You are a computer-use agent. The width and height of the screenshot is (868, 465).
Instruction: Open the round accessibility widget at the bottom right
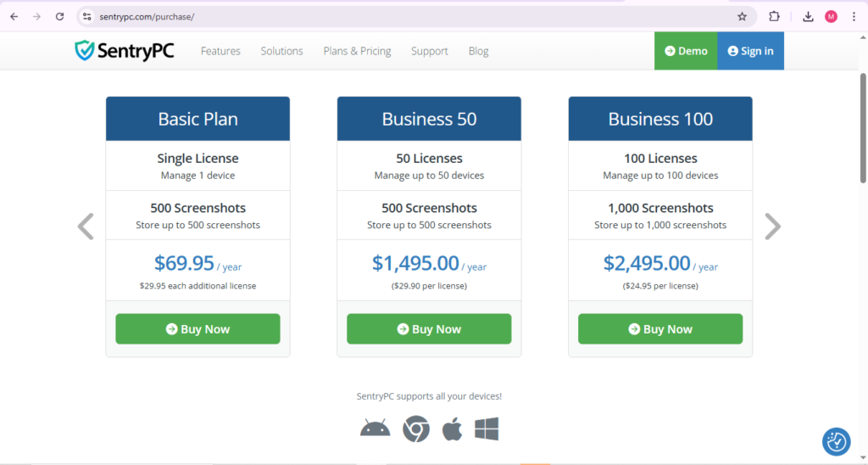pyautogui.click(x=836, y=441)
